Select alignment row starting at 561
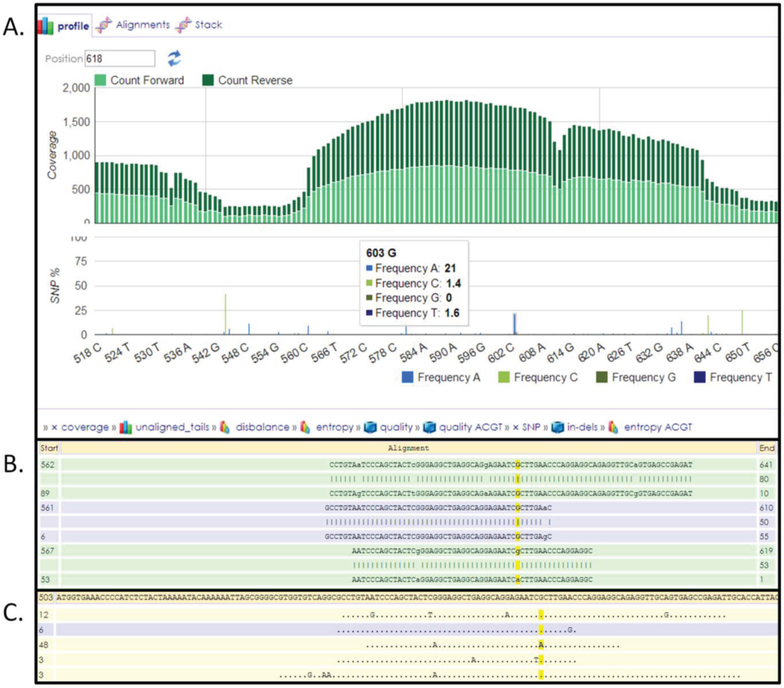The image size is (784, 688). (x=408, y=508)
